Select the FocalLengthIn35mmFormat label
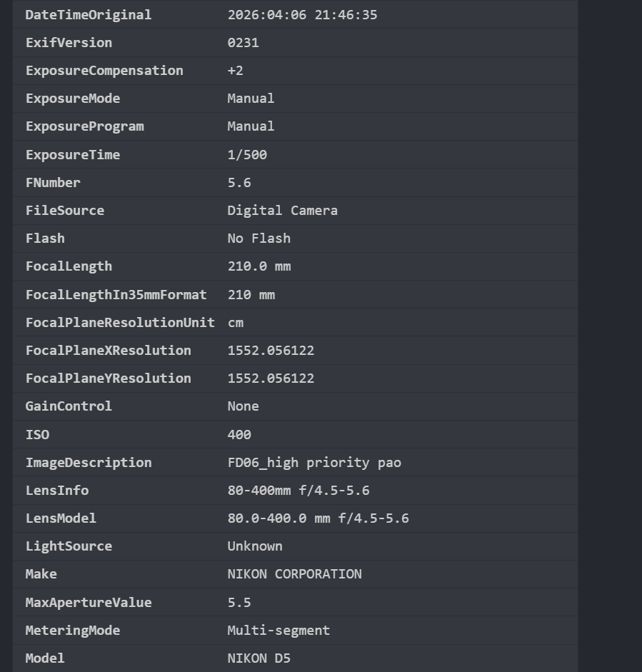 pos(116,295)
